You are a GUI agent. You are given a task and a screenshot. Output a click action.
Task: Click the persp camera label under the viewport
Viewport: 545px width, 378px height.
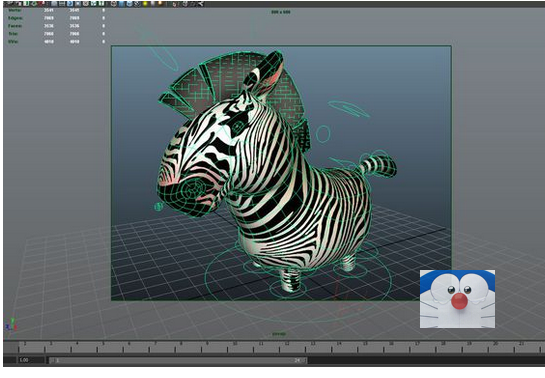(278, 334)
